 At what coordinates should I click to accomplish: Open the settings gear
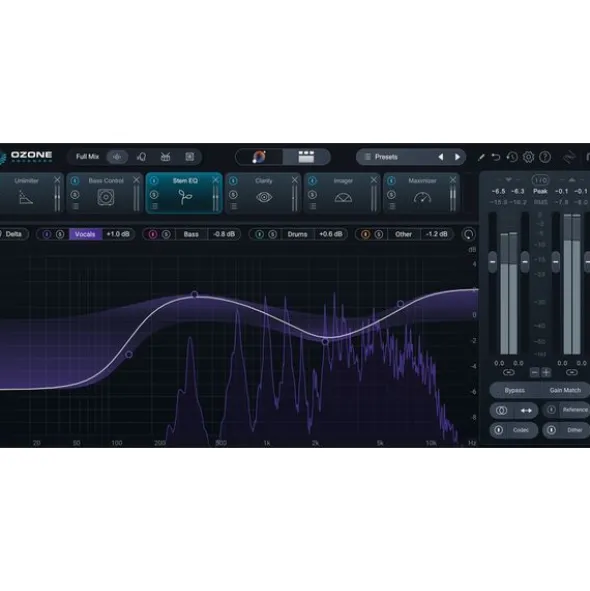tap(529, 157)
